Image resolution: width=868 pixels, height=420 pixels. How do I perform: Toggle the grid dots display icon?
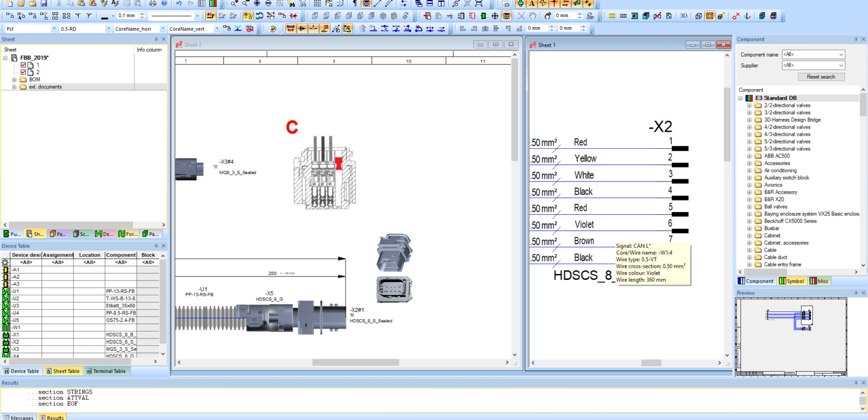[317, 3]
